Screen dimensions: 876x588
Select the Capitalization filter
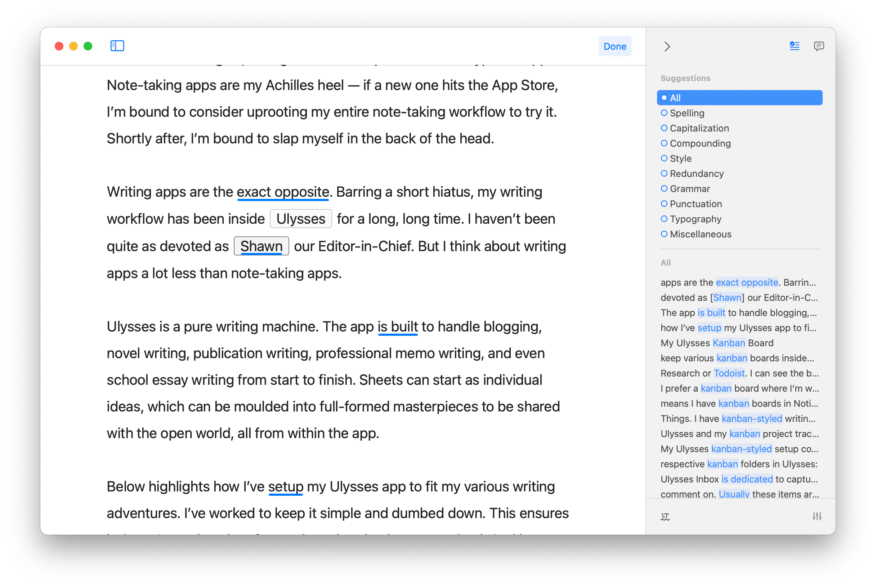tap(740, 128)
